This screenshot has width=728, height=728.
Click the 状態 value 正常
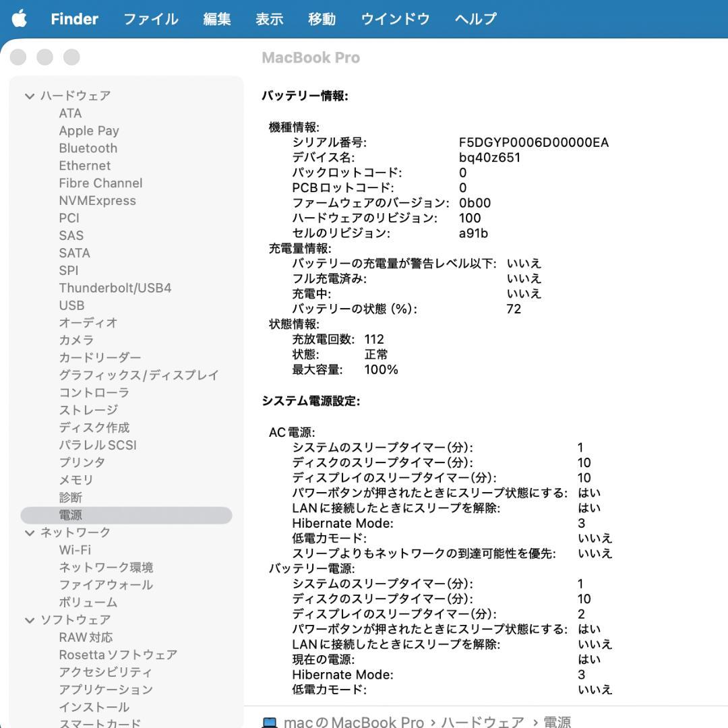click(x=375, y=355)
